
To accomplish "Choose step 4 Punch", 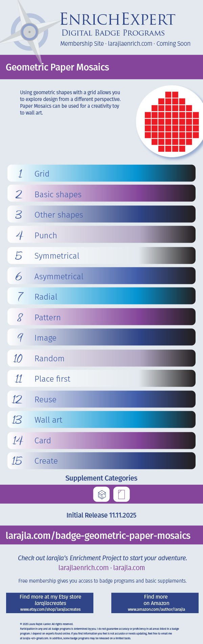I will pos(101,235).
